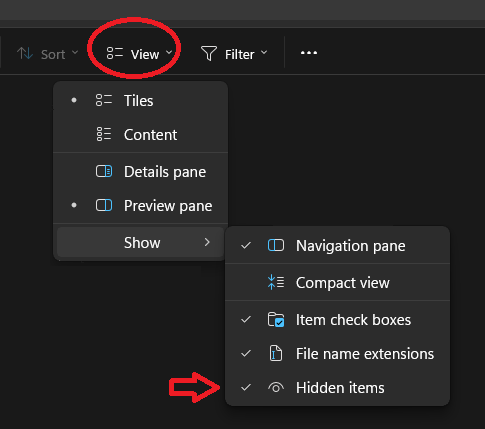Click the Filter funnel icon

click(209, 53)
